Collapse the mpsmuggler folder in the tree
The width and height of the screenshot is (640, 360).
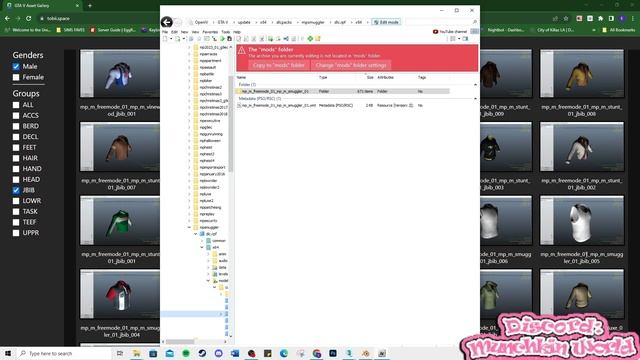click(x=189, y=227)
